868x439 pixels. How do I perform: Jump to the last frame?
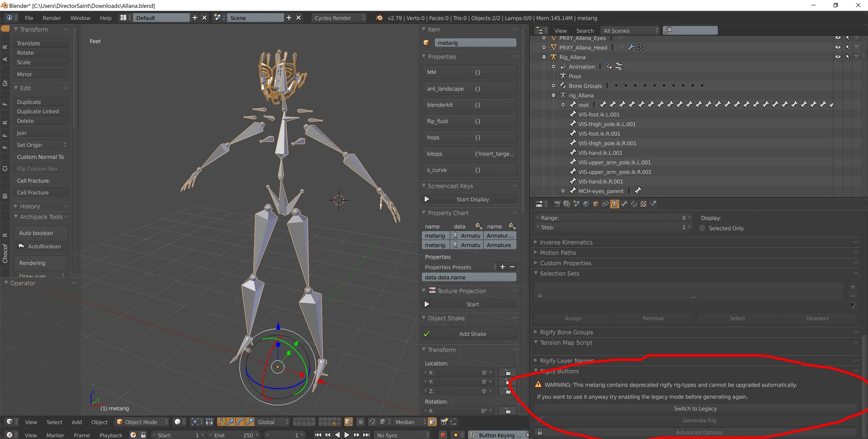click(x=367, y=435)
